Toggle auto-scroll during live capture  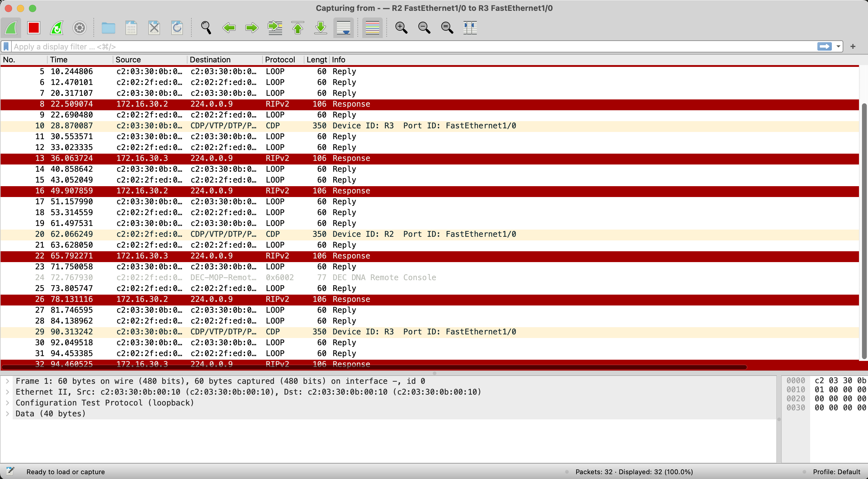click(x=343, y=28)
